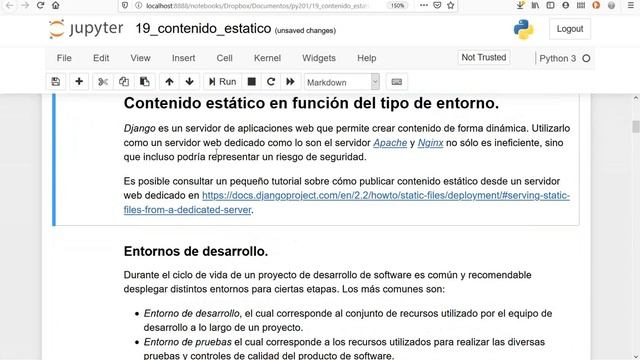Open page actions three-dot menu
This screenshot has height=360, width=640.
click(424, 5)
